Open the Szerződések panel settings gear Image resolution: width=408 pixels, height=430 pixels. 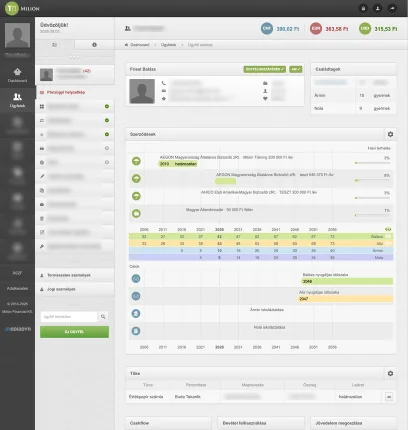[390, 134]
